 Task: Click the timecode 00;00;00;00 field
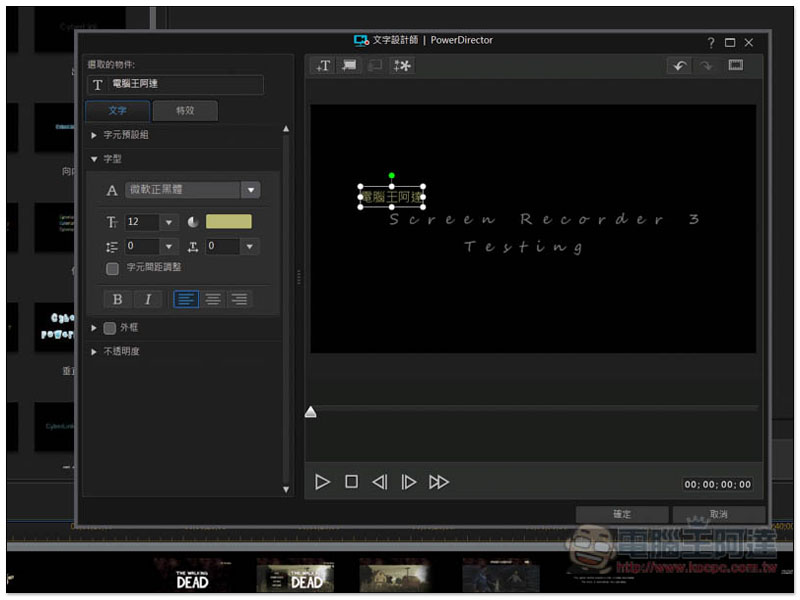pos(717,485)
